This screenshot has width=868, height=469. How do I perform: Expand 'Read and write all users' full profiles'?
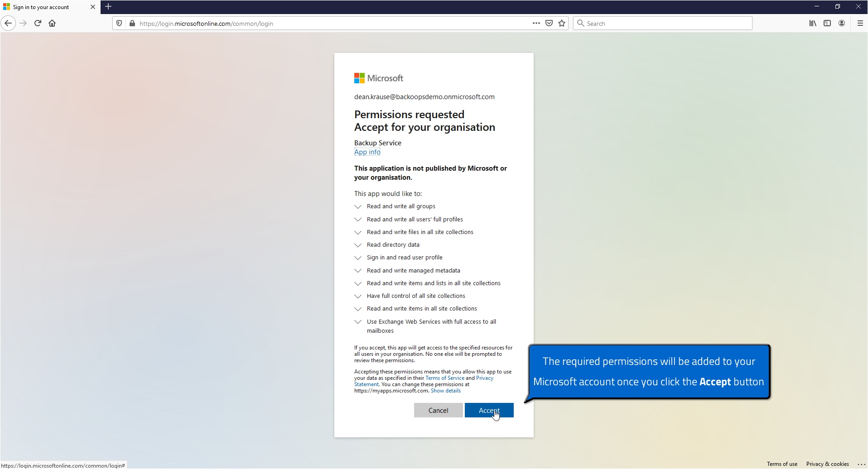coord(358,220)
